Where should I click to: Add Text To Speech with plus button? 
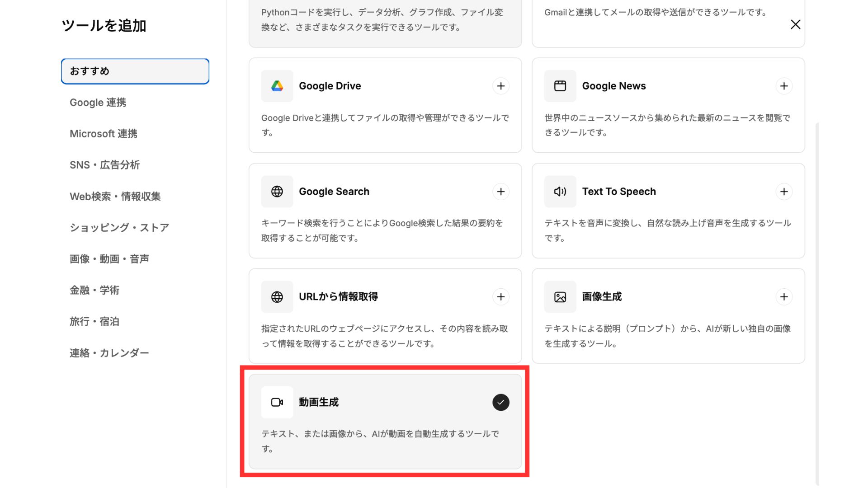(x=783, y=192)
